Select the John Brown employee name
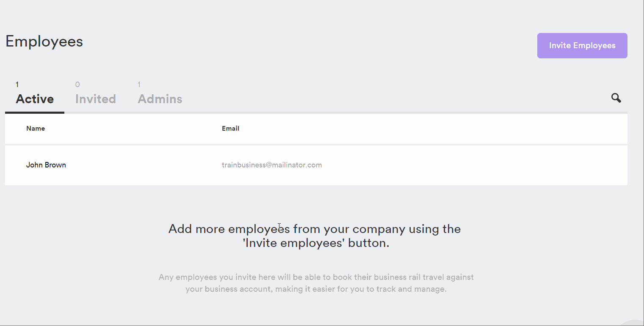The height and width of the screenshot is (326, 644). [x=46, y=165]
